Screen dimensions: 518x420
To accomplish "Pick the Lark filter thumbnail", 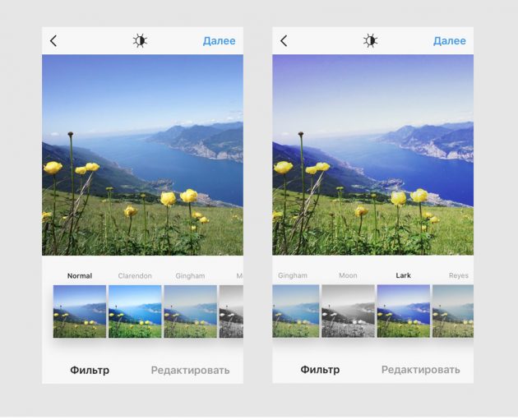I will (x=403, y=312).
